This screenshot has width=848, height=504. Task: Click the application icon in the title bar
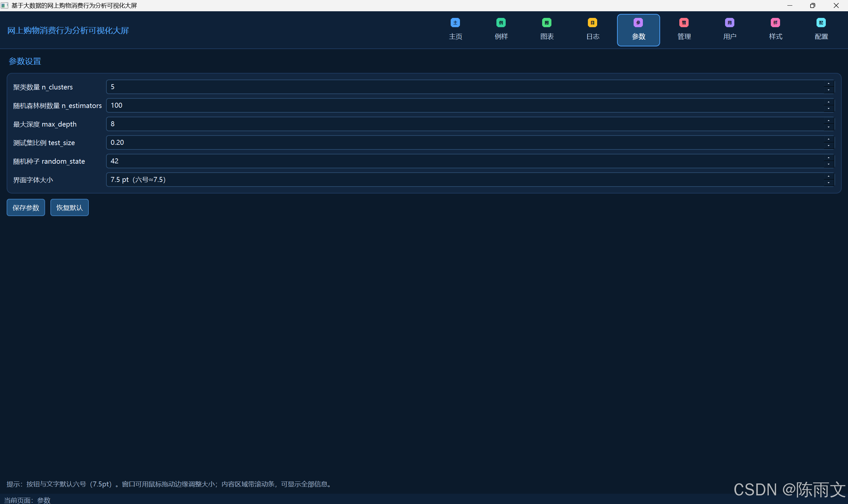[5, 5]
